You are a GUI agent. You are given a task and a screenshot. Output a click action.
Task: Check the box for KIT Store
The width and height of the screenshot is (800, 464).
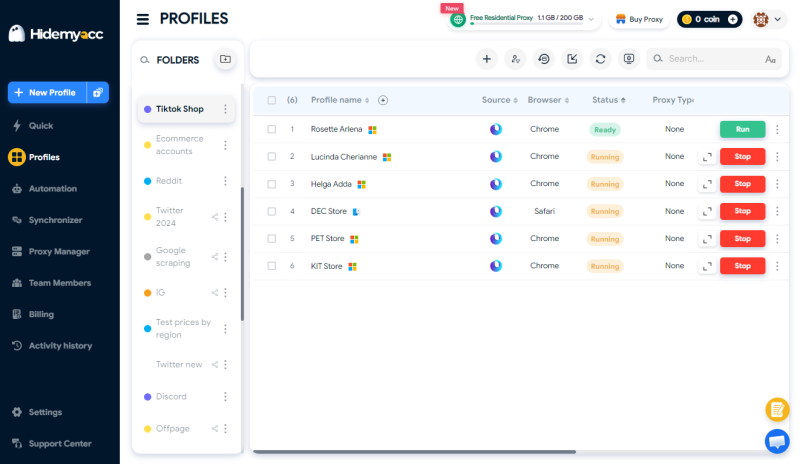271,266
